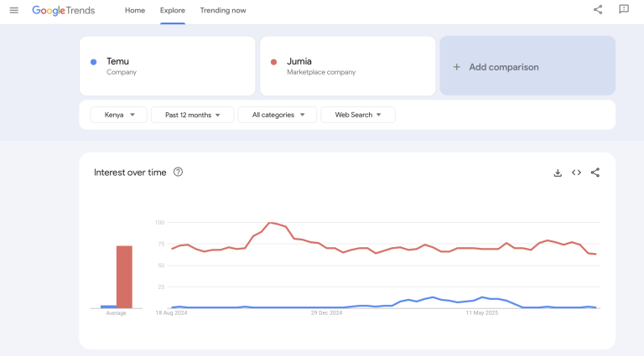The width and height of the screenshot is (644, 356).
Task: Open the Web Search type dropdown
Action: [358, 115]
